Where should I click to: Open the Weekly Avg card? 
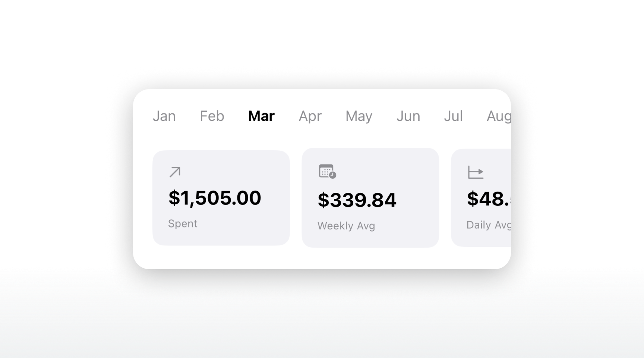click(370, 198)
